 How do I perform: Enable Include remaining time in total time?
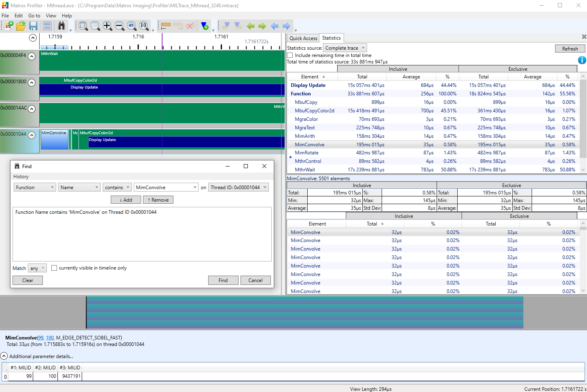290,55
